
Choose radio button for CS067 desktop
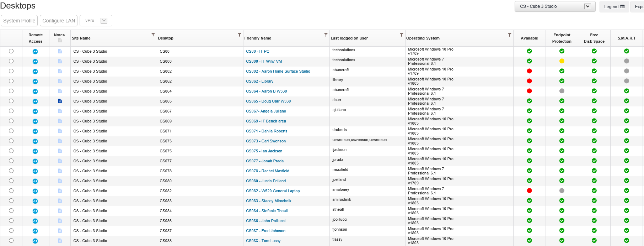(11, 111)
